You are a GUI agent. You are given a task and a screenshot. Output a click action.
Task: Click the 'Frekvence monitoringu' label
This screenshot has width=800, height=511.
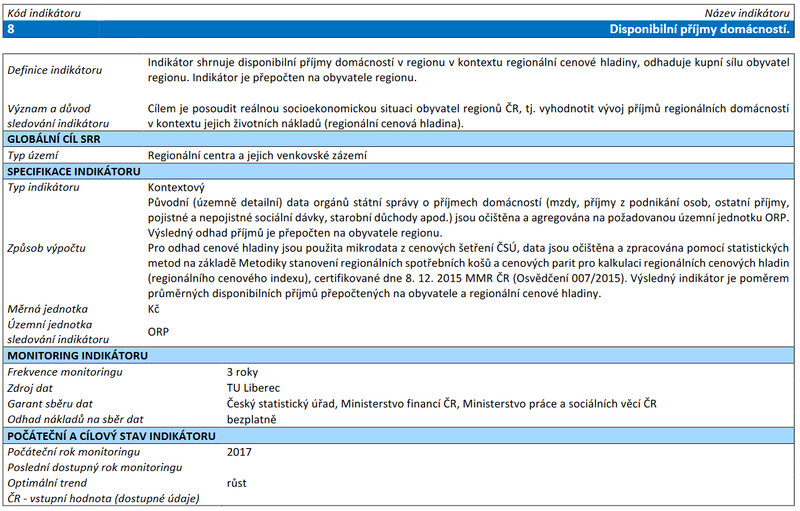[x=65, y=372]
